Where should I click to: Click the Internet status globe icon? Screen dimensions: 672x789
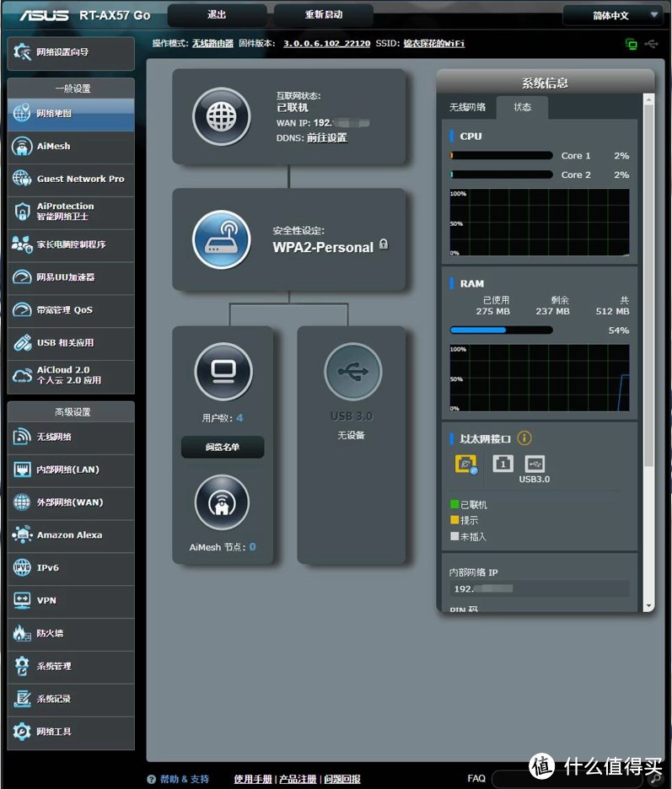point(222,116)
